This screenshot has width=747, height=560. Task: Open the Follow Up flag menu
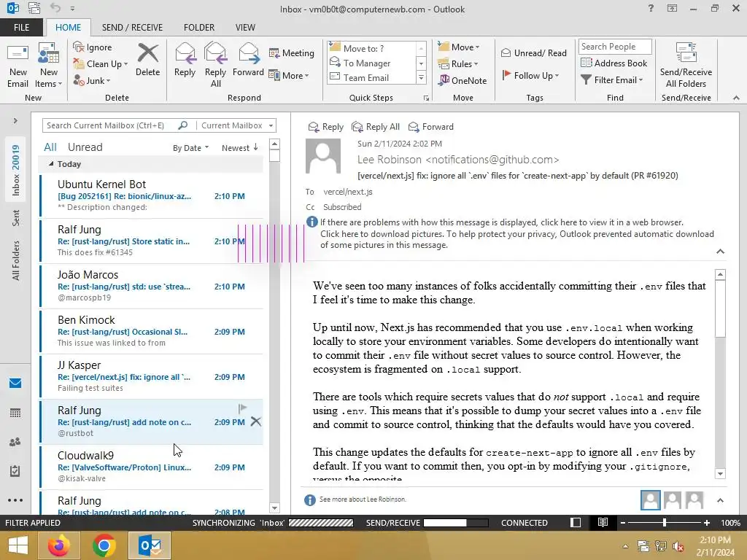coord(530,75)
